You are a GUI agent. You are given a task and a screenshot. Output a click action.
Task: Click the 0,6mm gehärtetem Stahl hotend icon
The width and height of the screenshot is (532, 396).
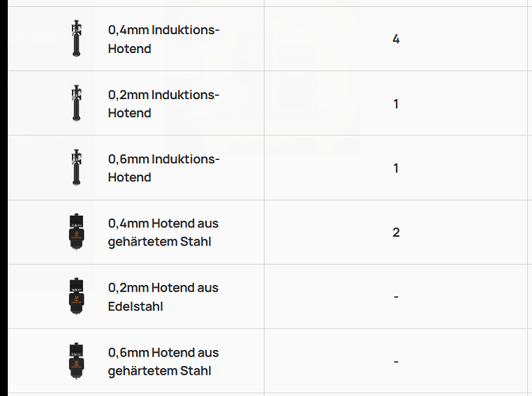(77, 360)
